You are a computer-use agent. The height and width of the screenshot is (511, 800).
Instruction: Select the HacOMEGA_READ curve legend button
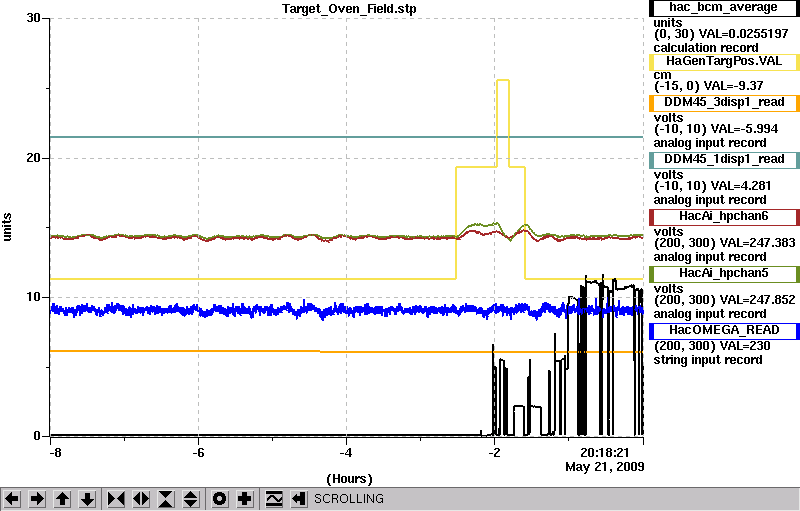723,331
